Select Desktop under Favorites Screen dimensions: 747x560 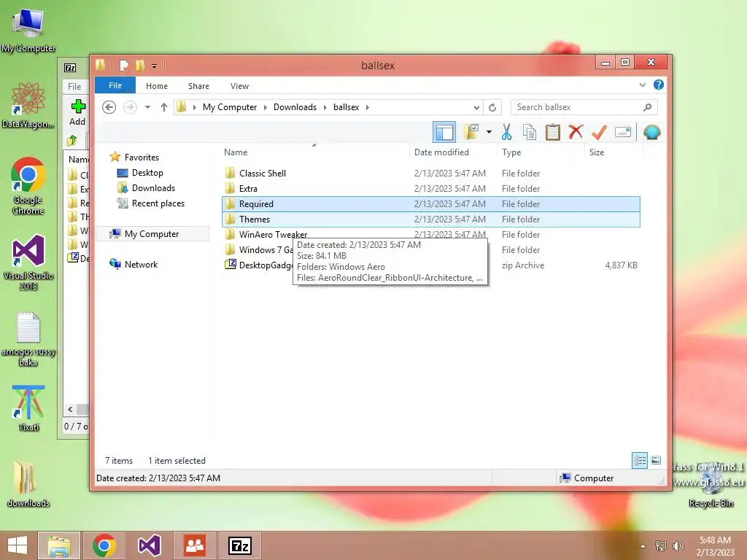pyautogui.click(x=147, y=172)
